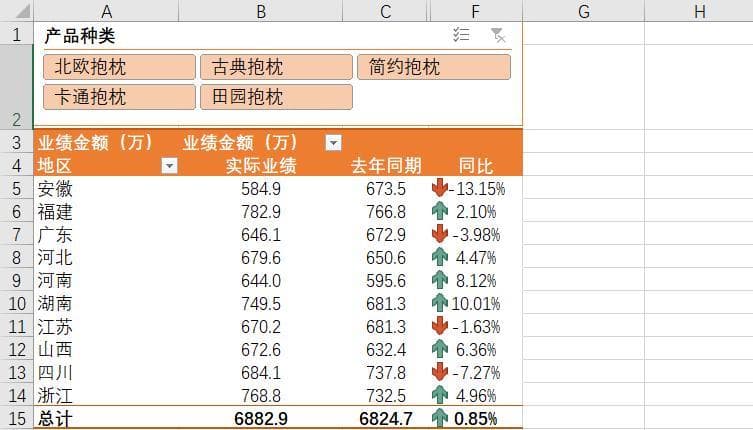
Task: Select the total cell 6824.7
Action: [x=386, y=418]
